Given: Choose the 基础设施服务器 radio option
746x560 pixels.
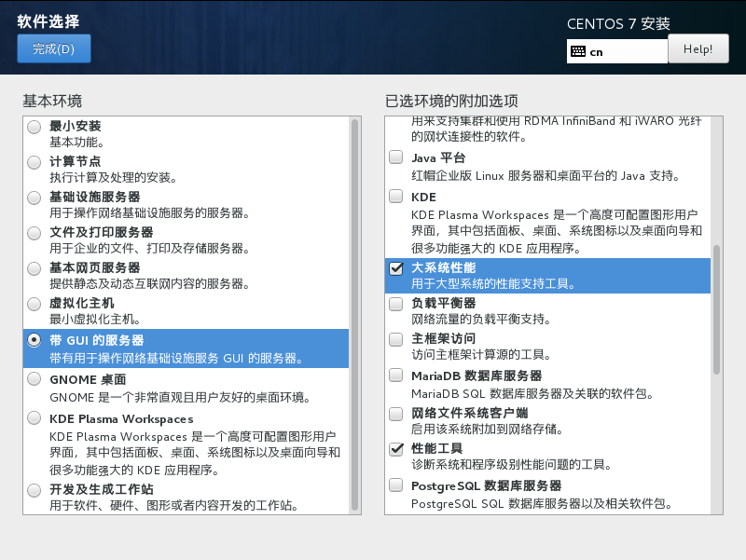Looking at the screenshot, I should point(35,198).
